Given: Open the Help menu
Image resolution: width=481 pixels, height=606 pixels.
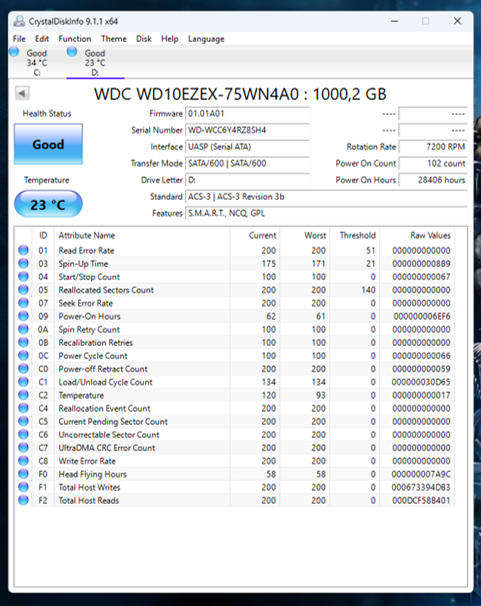Looking at the screenshot, I should (x=170, y=39).
